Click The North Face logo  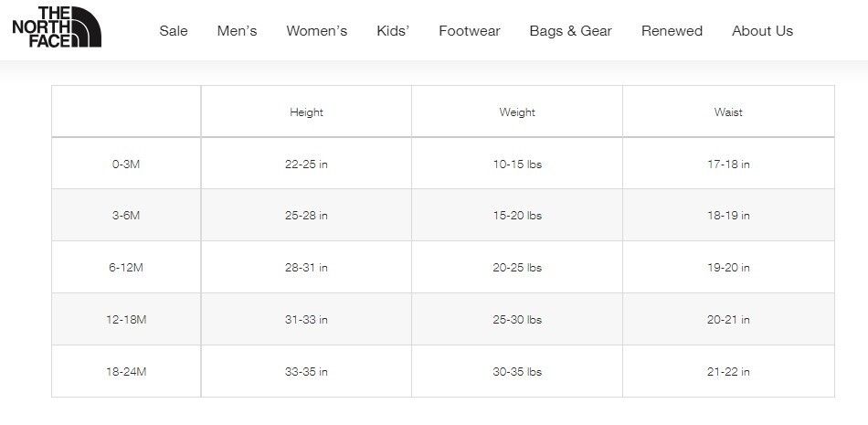(x=57, y=27)
